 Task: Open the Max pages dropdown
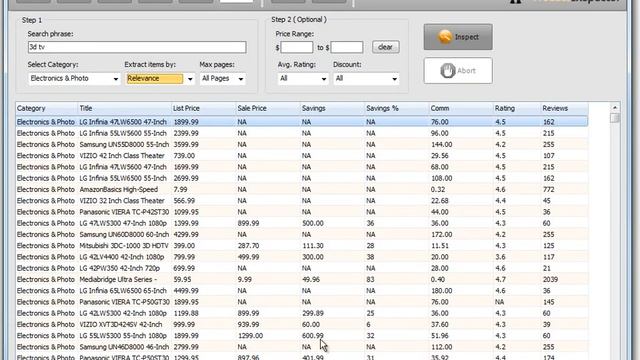[x=223, y=78]
